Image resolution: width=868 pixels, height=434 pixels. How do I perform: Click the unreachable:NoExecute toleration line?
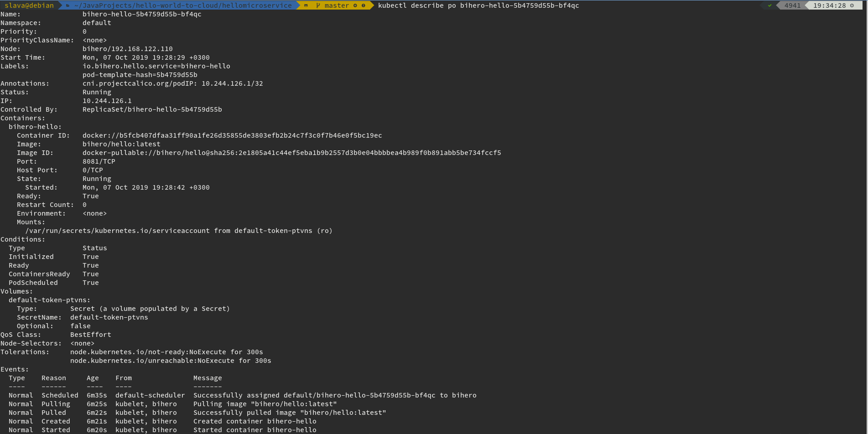171,361
